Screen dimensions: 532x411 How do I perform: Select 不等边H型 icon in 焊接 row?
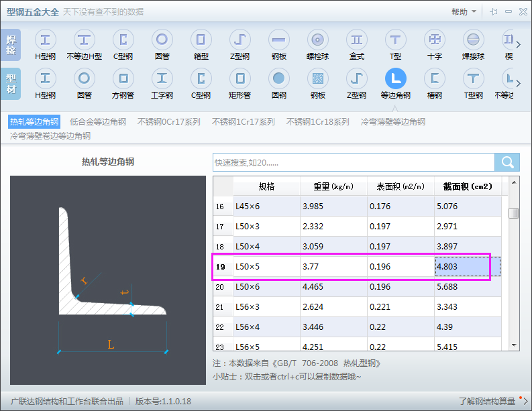pos(84,40)
